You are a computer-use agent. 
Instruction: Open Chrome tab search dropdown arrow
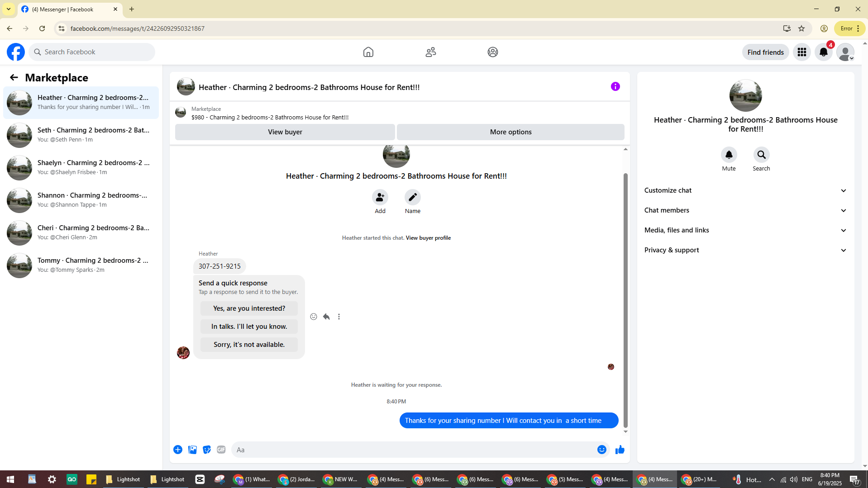pyautogui.click(x=8, y=9)
